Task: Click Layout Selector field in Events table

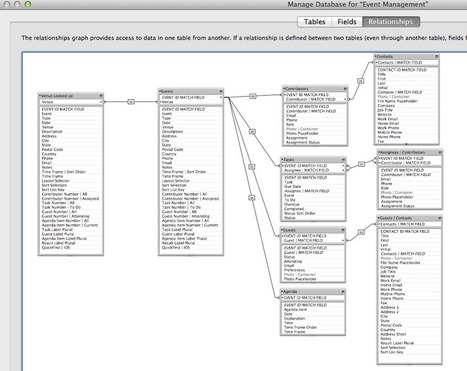Action: (x=176, y=181)
